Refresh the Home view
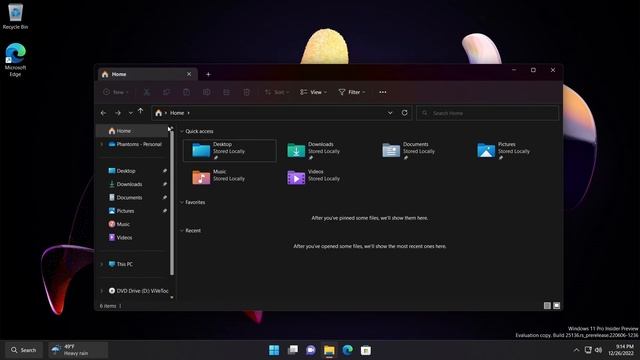 (x=404, y=113)
